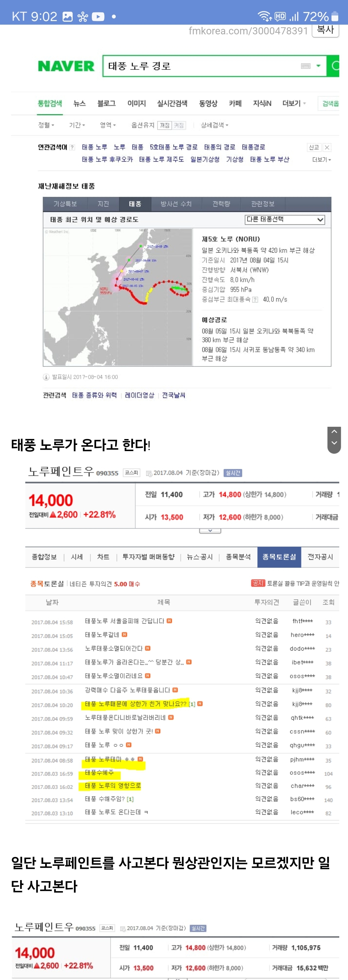The width and height of the screenshot is (348, 980).
Task: Open post 태풍 노루때문에 상한가 친거 맞나요??
Action: click(x=135, y=704)
